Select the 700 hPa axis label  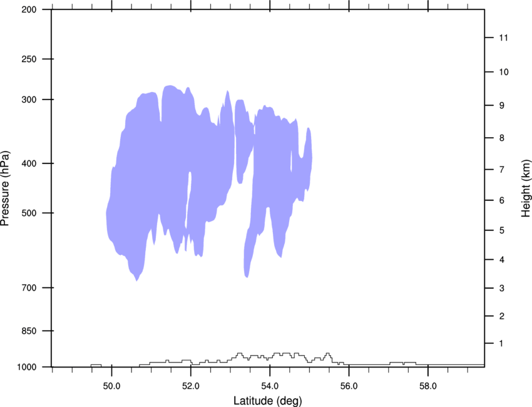pyautogui.click(x=29, y=288)
